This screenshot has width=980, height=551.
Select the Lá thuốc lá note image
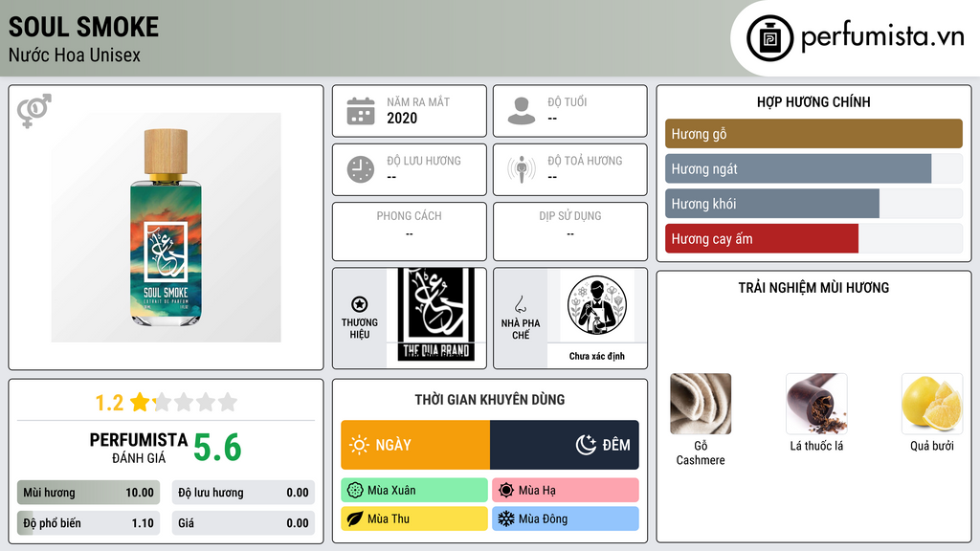click(816, 404)
